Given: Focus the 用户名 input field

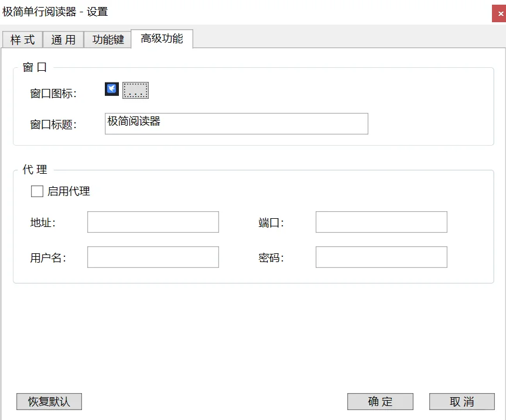Looking at the screenshot, I should [x=153, y=257].
